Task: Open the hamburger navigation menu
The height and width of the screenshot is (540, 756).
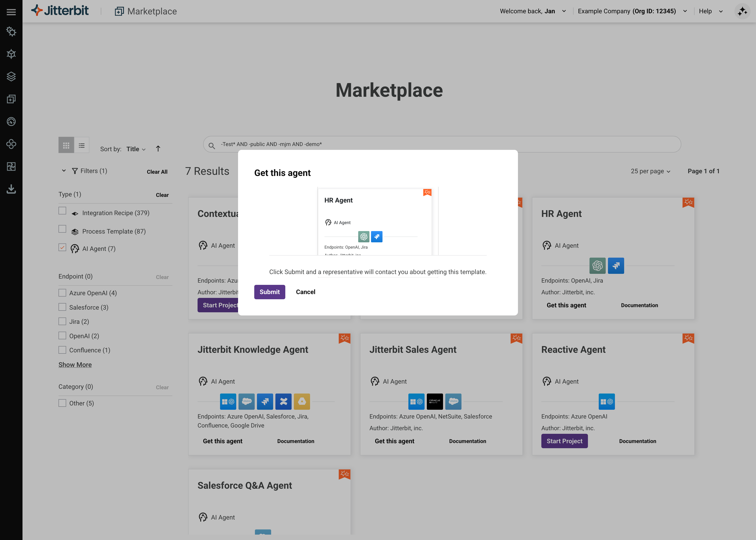Action: 11,12
